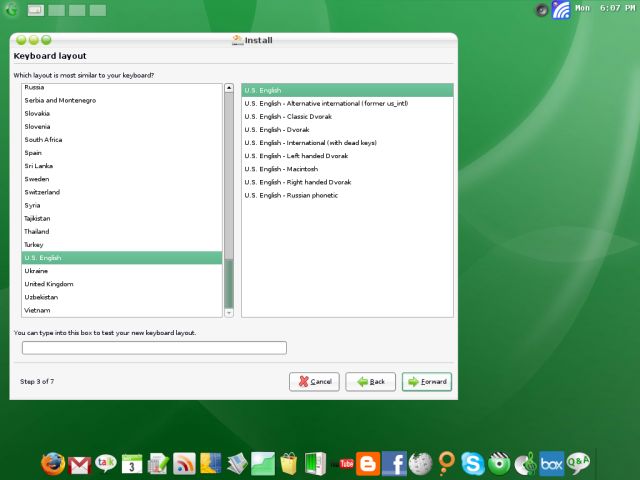
Task: Open Wikipedia from the dock
Action: (x=420, y=464)
